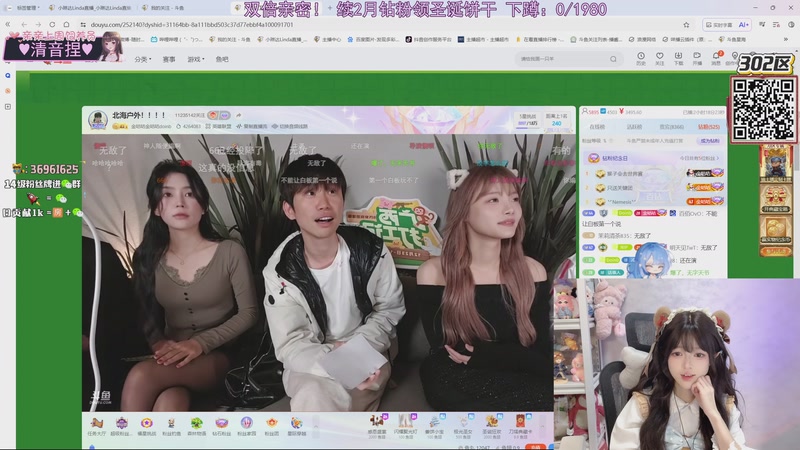
Task: Open the 任务大厅 icon below video
Action: coord(96,426)
